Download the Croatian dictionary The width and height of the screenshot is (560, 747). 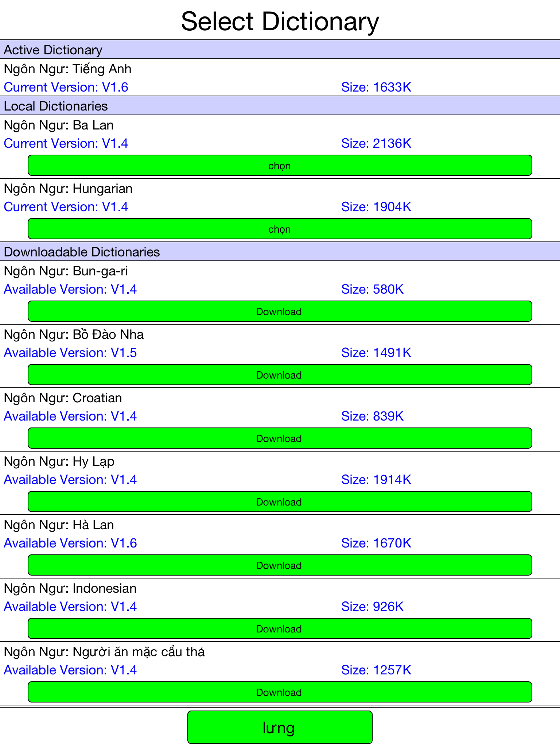click(280, 438)
